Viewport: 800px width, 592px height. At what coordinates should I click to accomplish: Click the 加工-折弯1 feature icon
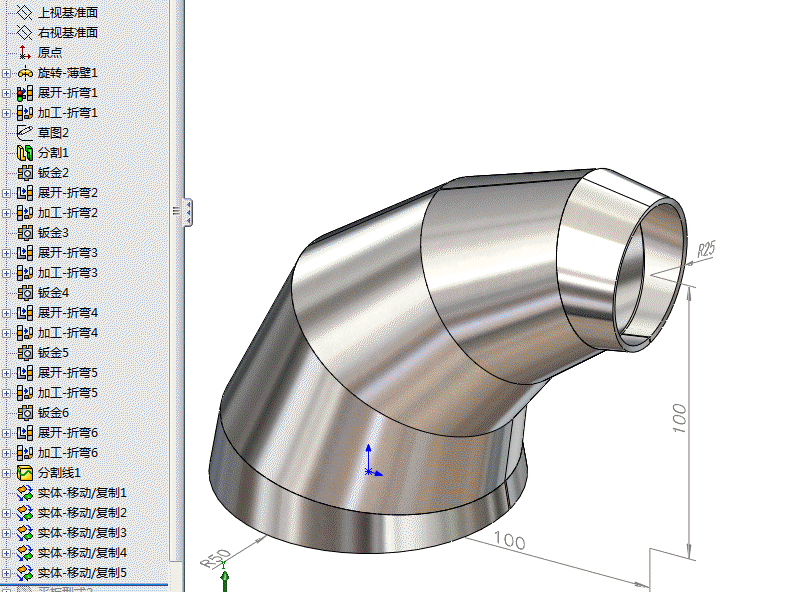click(24, 113)
